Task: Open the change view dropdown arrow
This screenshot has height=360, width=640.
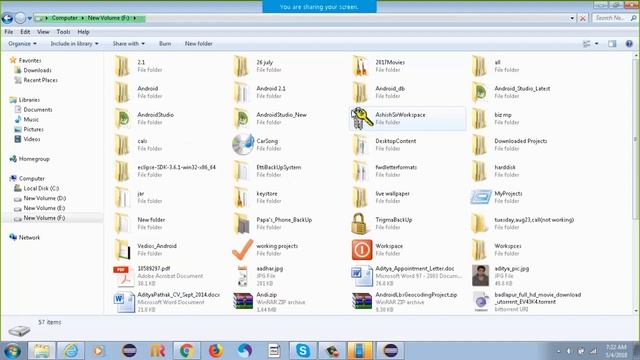Action: tap(596, 44)
